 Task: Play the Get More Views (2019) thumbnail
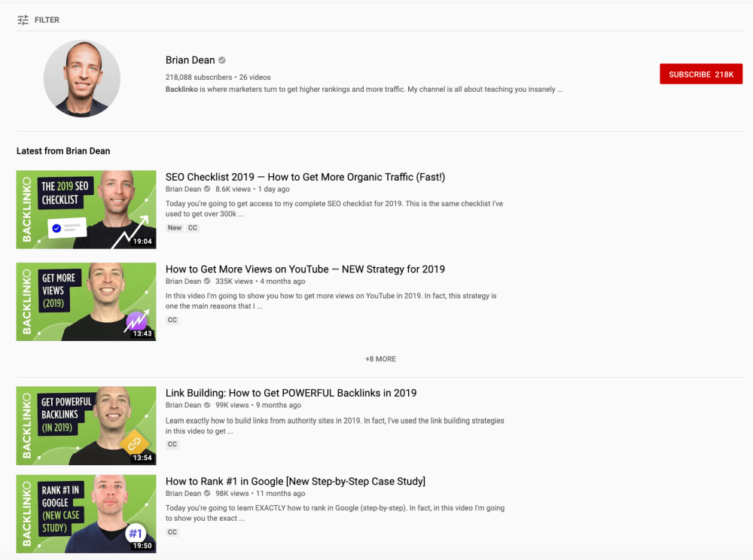pos(87,302)
